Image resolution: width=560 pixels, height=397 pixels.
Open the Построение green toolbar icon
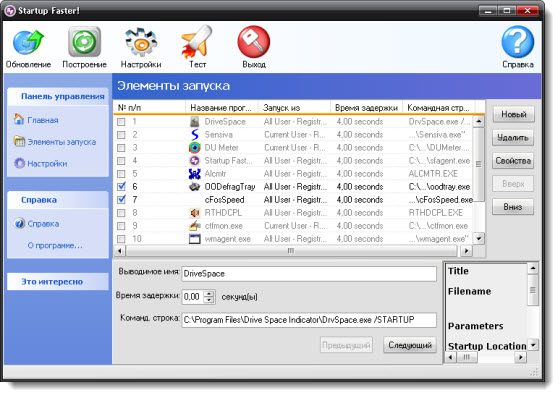tap(84, 42)
